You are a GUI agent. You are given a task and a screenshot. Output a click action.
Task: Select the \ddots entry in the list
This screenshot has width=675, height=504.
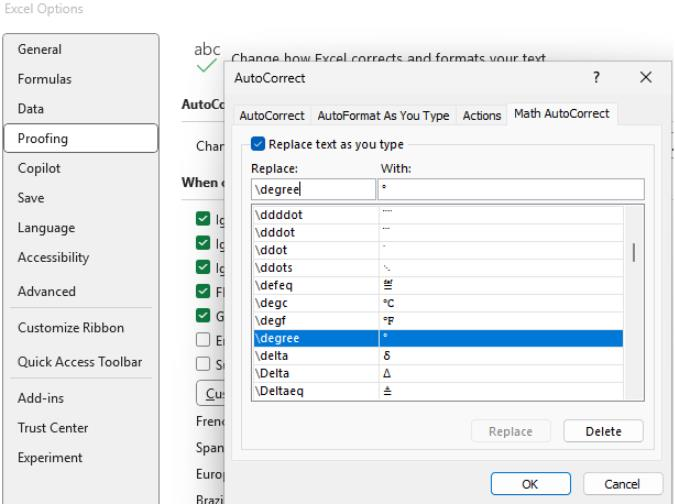(x=438, y=268)
